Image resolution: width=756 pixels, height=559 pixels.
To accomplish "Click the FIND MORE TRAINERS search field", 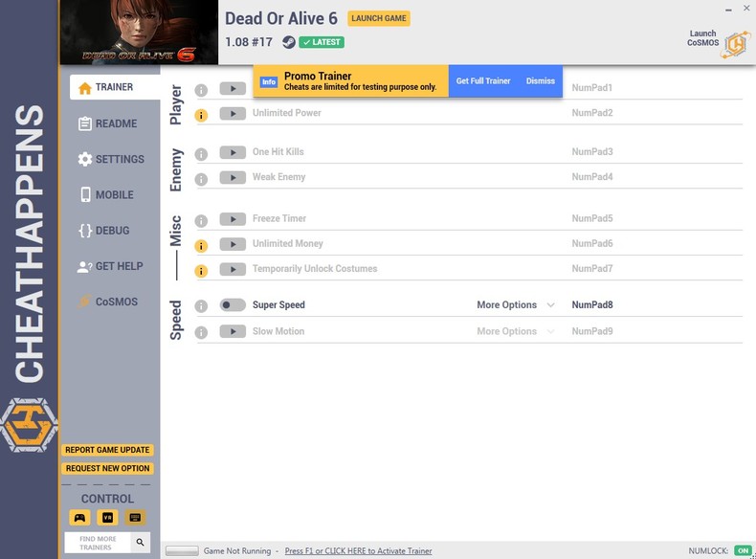I will (x=98, y=543).
